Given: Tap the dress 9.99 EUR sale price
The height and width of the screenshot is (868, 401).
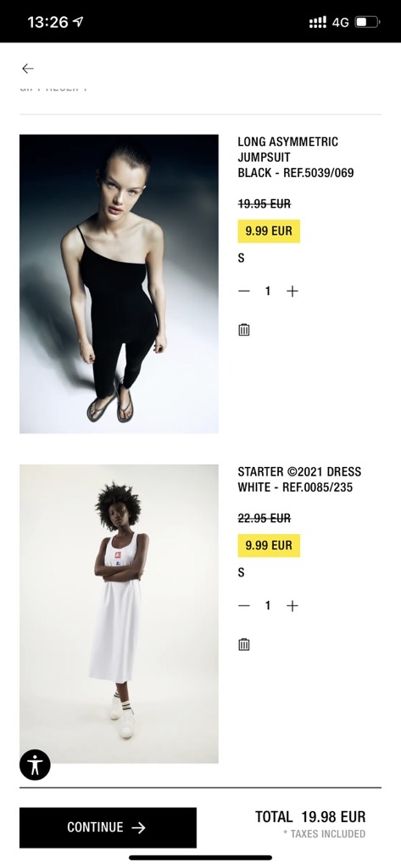Looking at the screenshot, I should click(269, 545).
